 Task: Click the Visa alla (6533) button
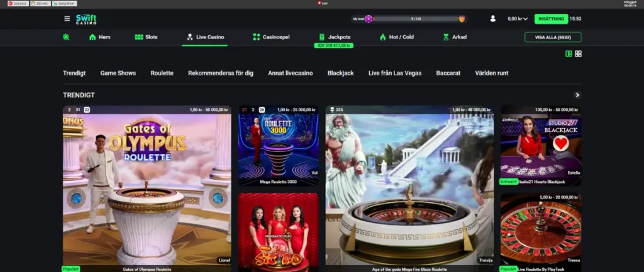click(553, 37)
